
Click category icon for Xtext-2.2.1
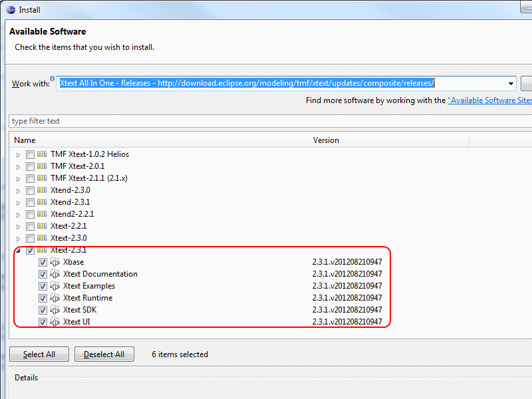pos(42,226)
